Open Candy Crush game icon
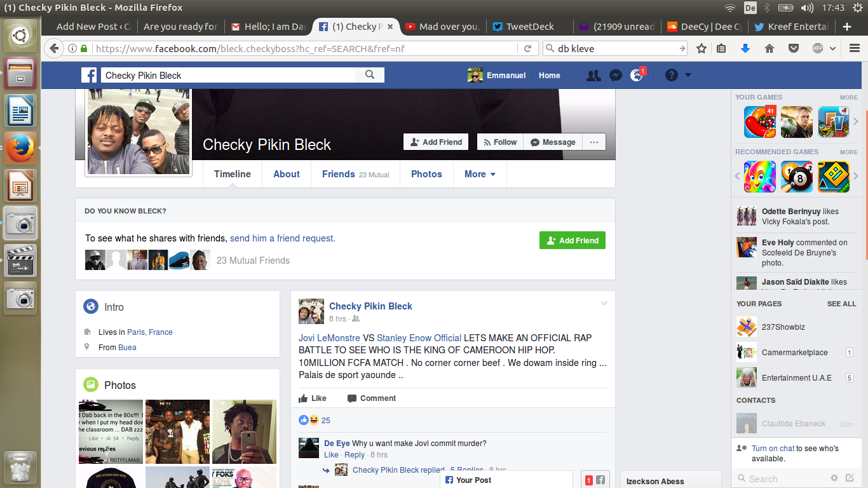The width and height of the screenshot is (868, 488). pos(760,122)
